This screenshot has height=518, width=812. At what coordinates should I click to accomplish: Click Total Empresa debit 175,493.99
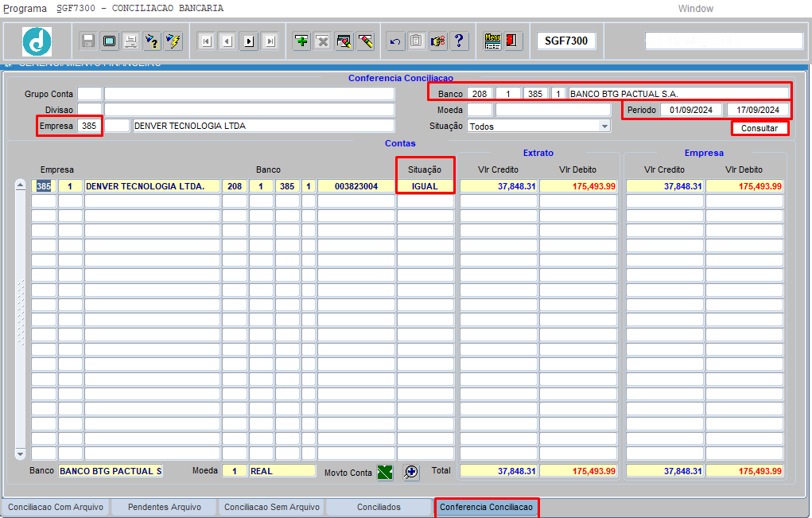[x=744, y=471]
